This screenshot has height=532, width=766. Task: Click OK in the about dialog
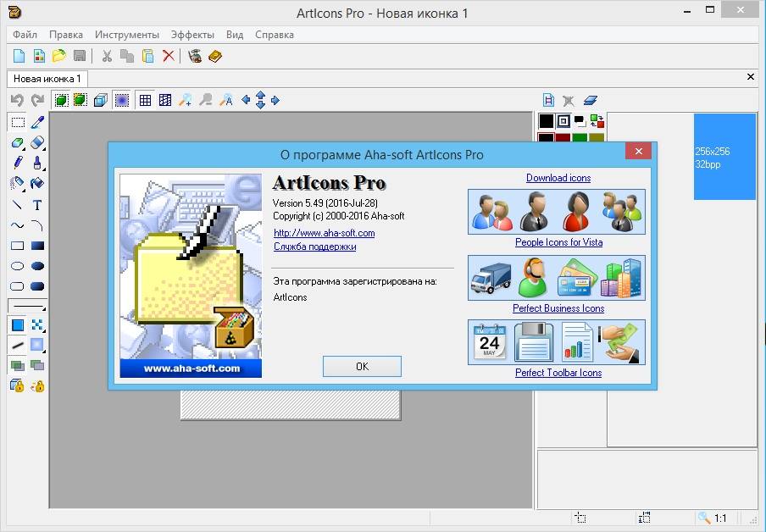[362, 367]
